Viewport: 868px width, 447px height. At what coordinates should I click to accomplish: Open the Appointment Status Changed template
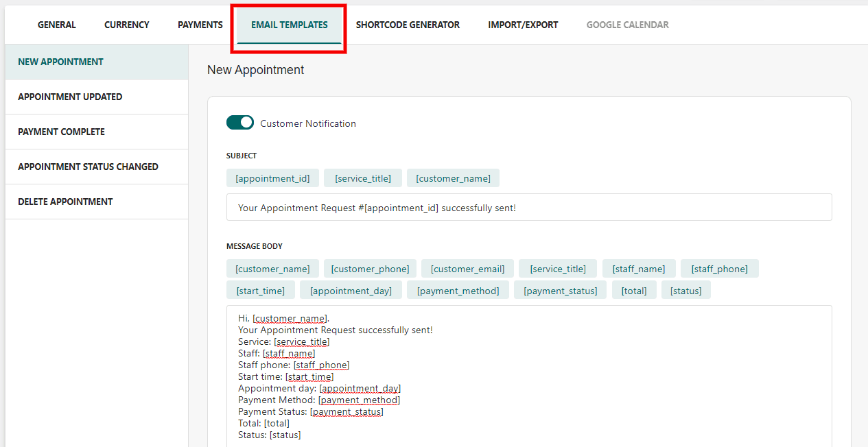point(97,167)
